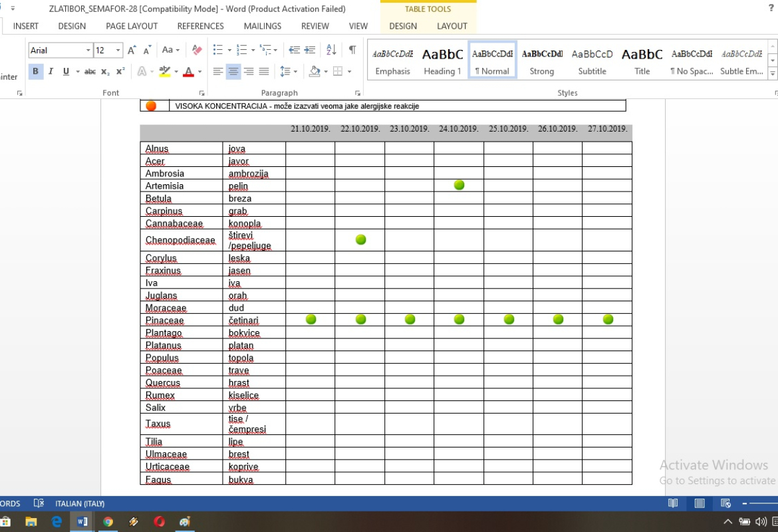Screen dimensions: 778x532
Task: Toggle Italic formatting
Action: pos(51,71)
